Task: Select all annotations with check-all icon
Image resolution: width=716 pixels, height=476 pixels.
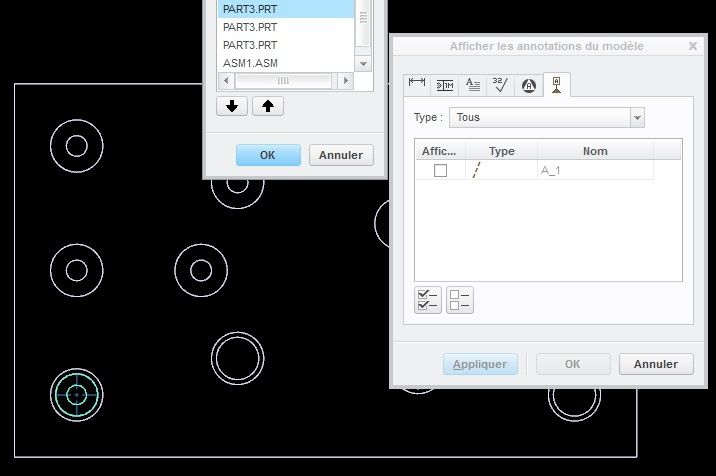Action: (428, 300)
